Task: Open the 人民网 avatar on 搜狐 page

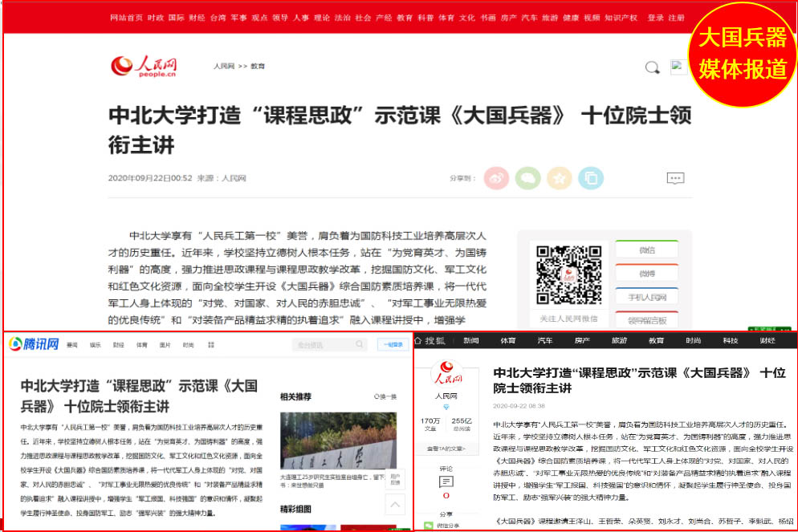Action: pos(446,374)
